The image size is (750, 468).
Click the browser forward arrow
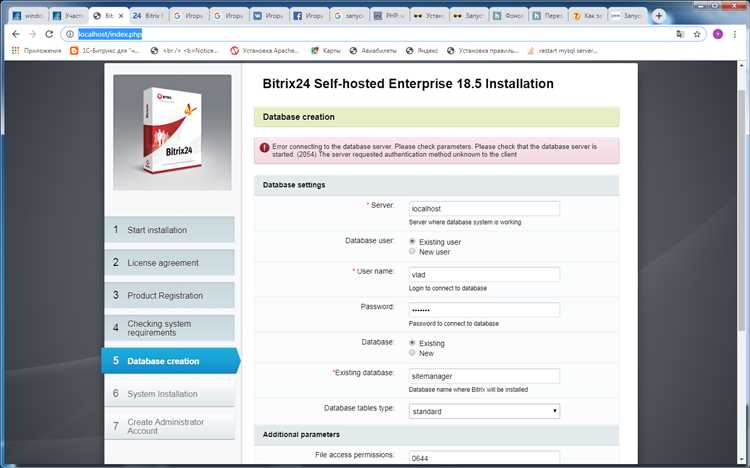coord(32,34)
